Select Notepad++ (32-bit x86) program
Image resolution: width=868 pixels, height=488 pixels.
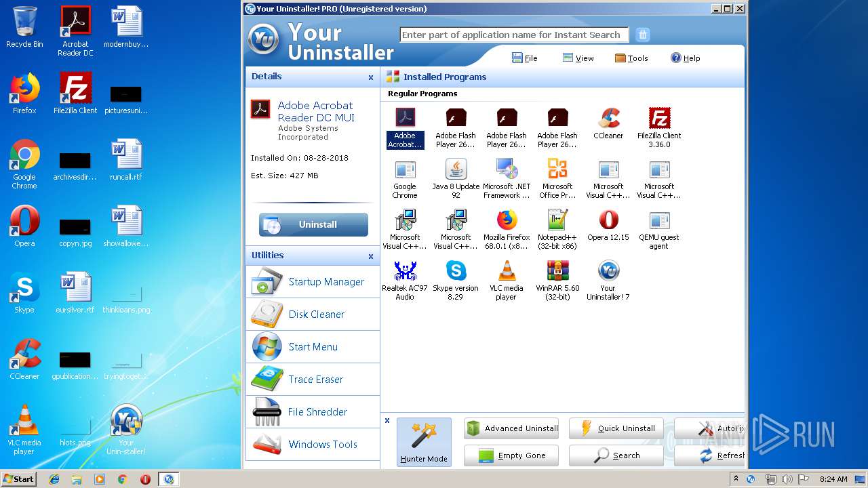(x=557, y=229)
